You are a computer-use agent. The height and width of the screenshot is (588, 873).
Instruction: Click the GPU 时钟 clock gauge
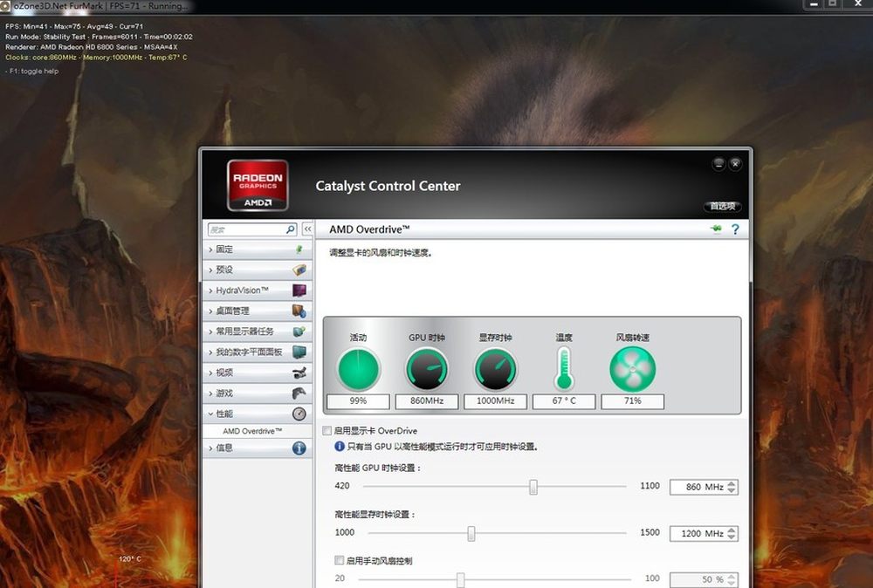[x=427, y=369]
